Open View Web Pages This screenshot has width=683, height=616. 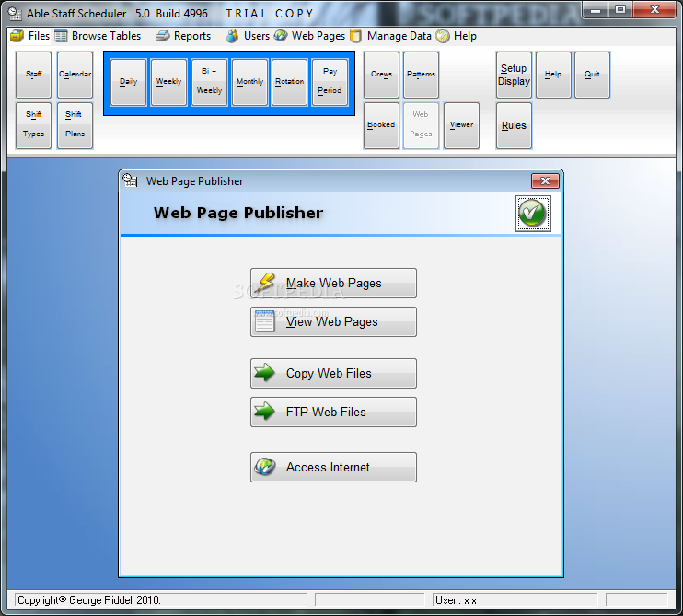point(333,322)
